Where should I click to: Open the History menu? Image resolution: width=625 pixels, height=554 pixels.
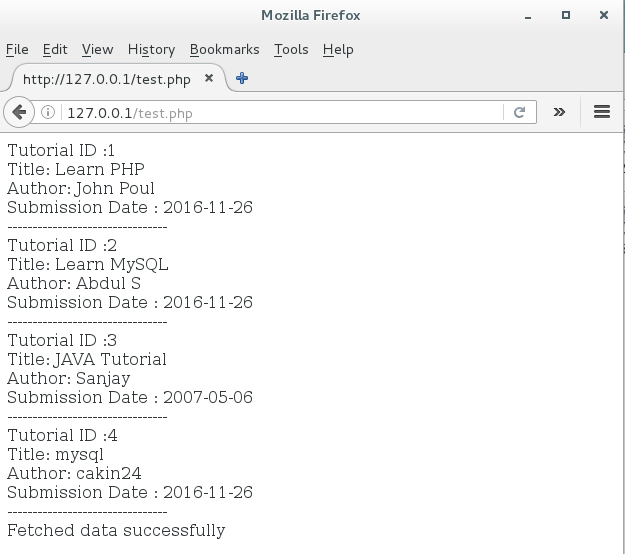coord(151,49)
